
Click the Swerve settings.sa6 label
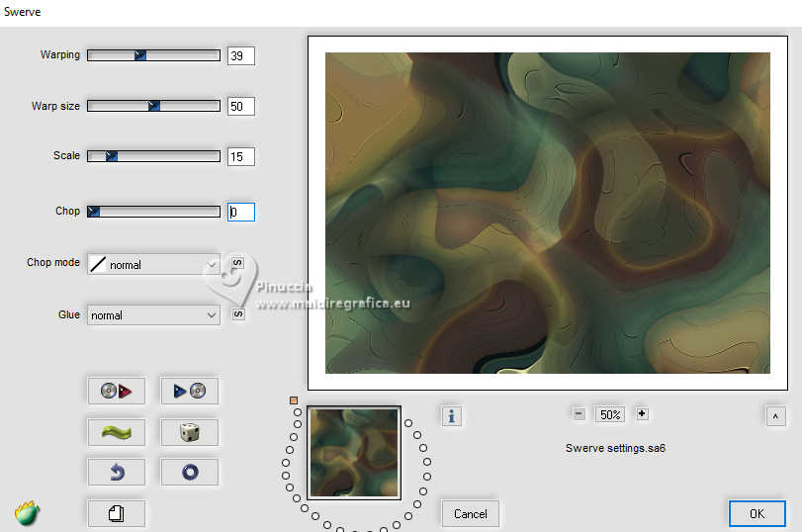click(615, 448)
